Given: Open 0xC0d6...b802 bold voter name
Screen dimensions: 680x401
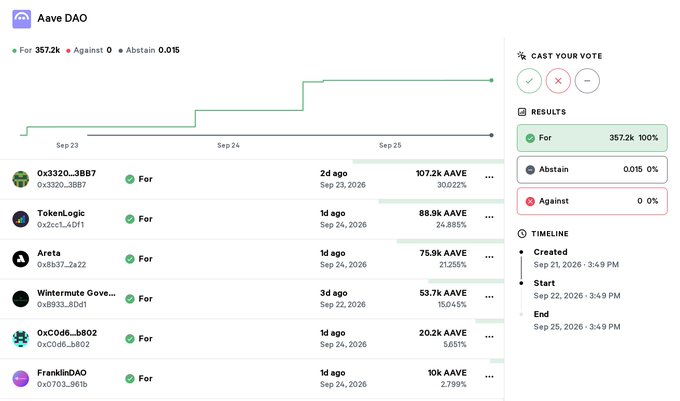Looking at the screenshot, I should pyautogui.click(x=67, y=333).
